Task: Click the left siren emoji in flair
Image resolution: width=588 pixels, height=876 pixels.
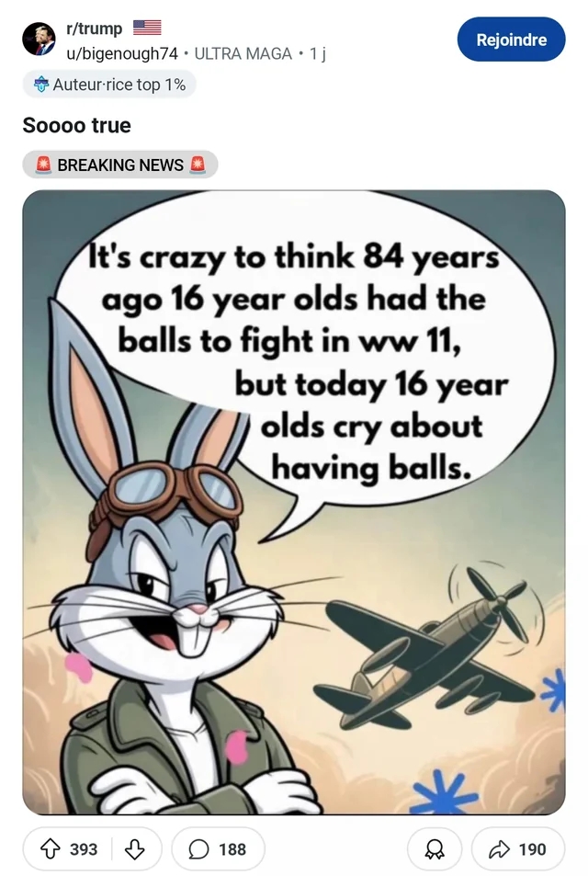Action: (x=43, y=165)
